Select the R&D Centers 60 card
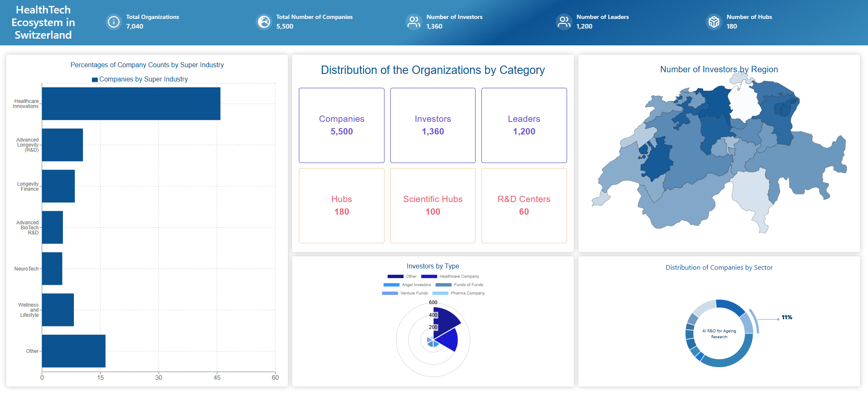This screenshot has height=397, width=868. (524, 205)
